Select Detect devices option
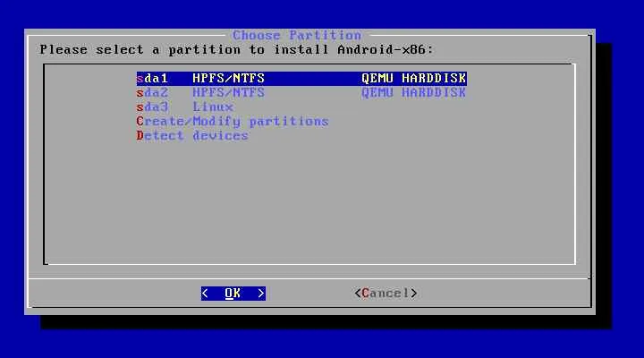Image resolution: width=644 pixels, height=358 pixels. click(192, 136)
